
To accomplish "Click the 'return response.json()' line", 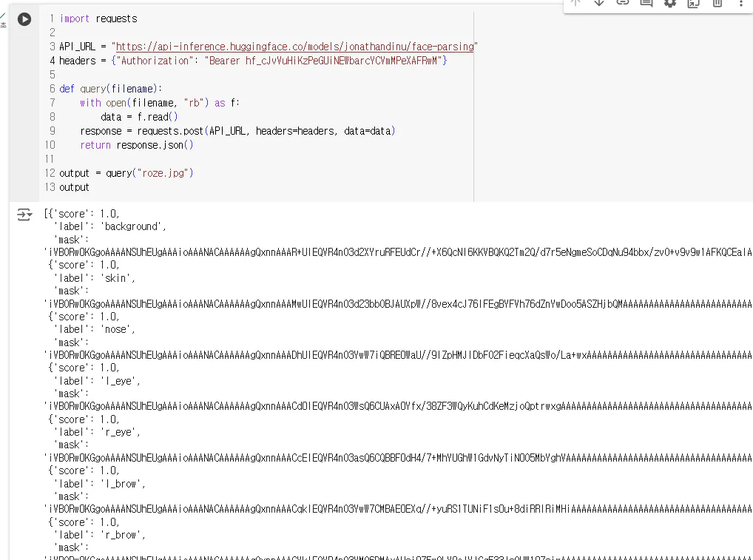I will [x=136, y=145].
